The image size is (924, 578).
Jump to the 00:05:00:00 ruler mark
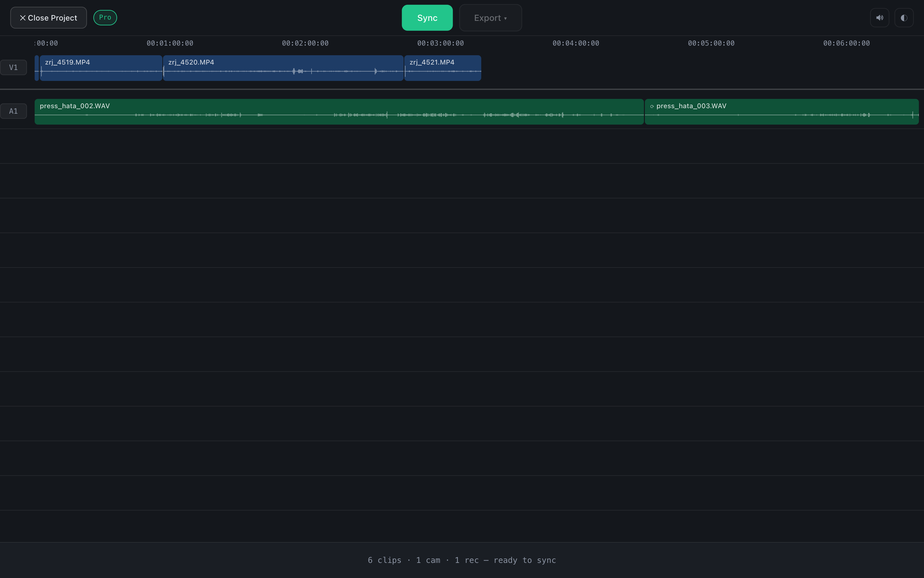tap(711, 43)
